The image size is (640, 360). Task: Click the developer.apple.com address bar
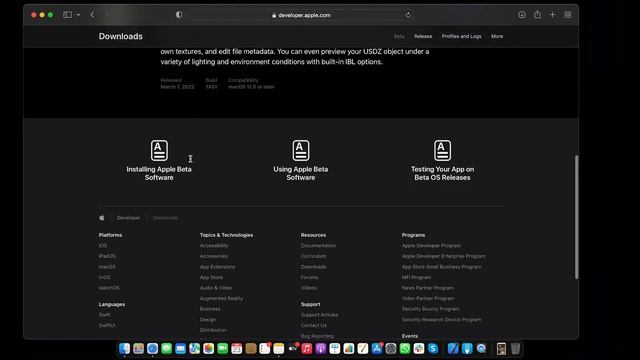(301, 15)
